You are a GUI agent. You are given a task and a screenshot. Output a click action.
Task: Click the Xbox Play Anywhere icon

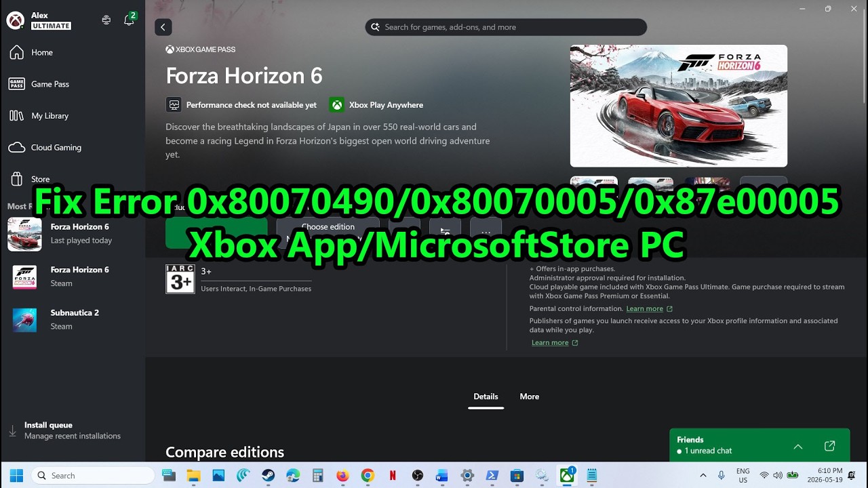click(336, 105)
